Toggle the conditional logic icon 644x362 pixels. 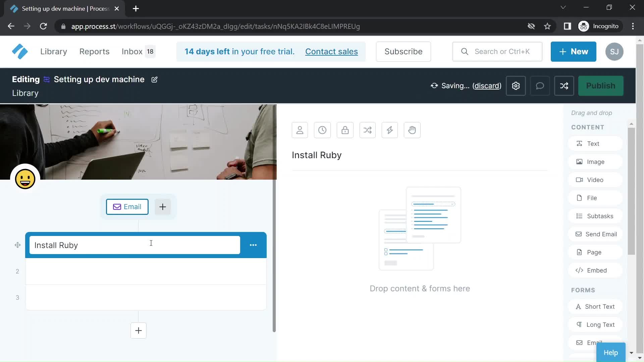point(367,129)
